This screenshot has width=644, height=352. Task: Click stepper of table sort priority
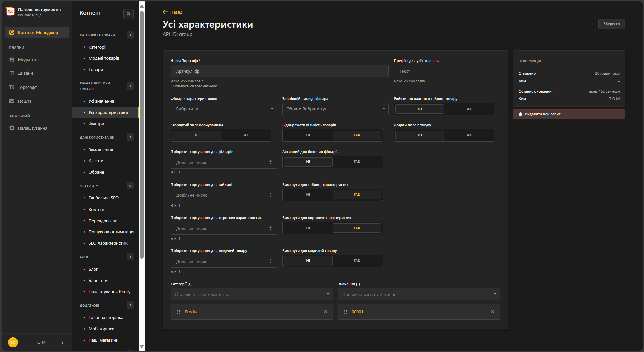point(270,195)
